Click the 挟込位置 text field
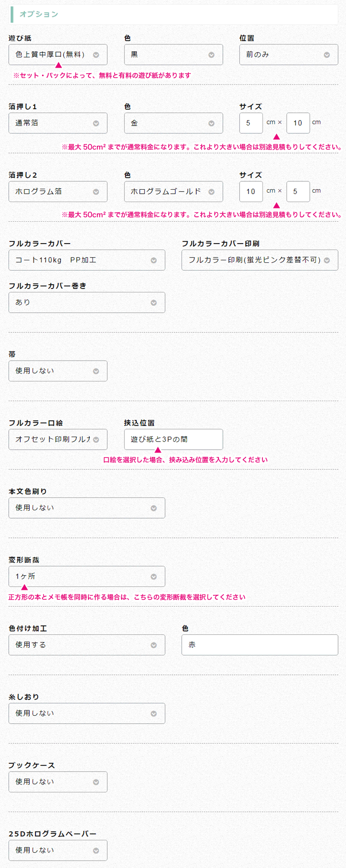This screenshot has height=868, width=346. pos(173,440)
